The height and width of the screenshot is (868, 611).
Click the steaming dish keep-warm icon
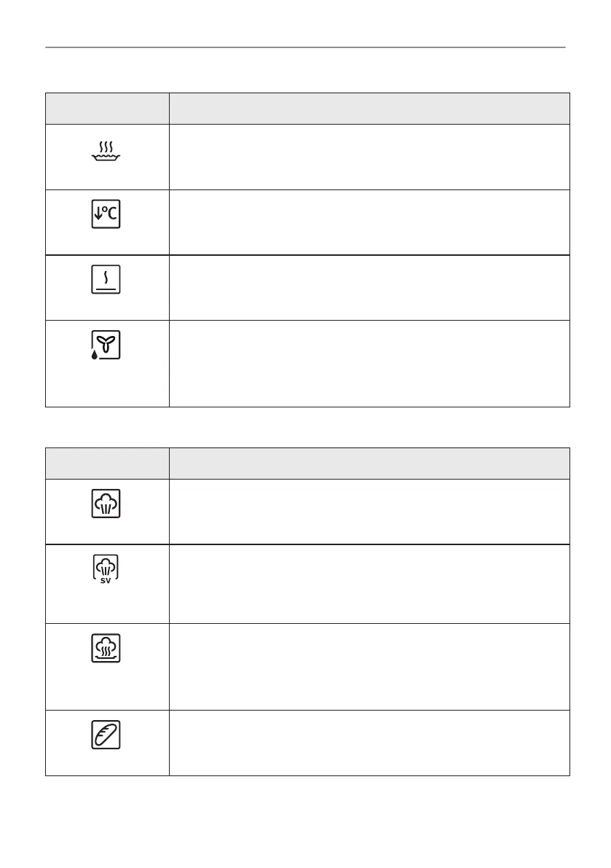pos(106,152)
